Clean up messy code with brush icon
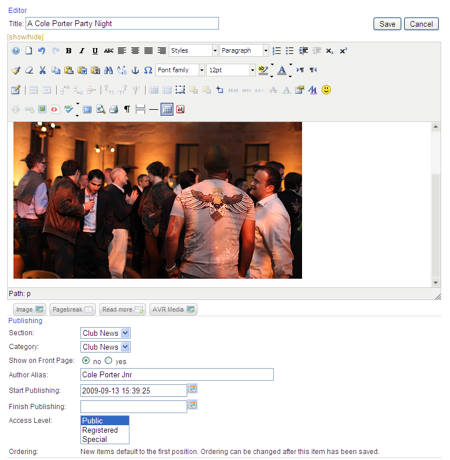The height and width of the screenshot is (460, 450). pyautogui.click(x=16, y=70)
